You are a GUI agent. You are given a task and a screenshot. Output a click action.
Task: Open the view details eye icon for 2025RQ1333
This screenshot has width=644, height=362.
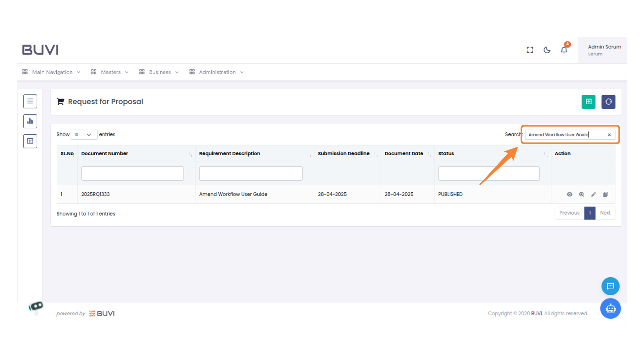[x=570, y=194]
